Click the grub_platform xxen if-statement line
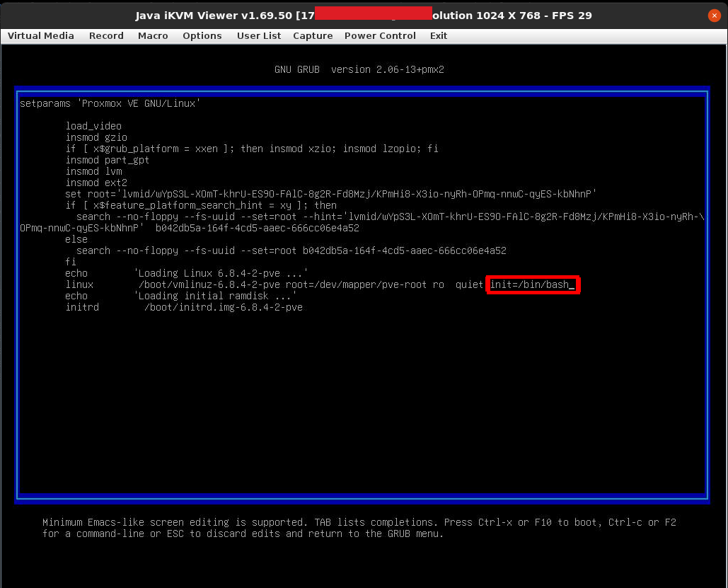This screenshot has width=728, height=588. pyautogui.click(x=252, y=149)
